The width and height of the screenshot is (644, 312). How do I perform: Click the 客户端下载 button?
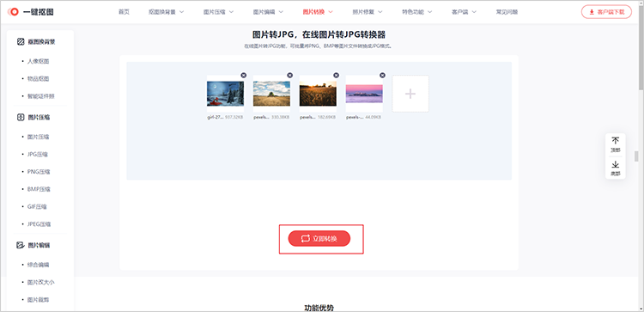606,12
